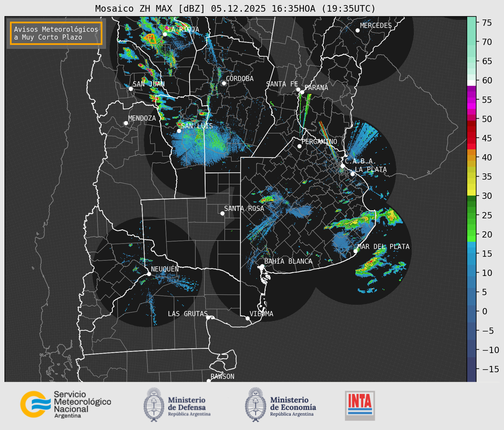Click the INTA logo
Image resolution: width=504 pixels, height=430 pixels.
pos(360,405)
